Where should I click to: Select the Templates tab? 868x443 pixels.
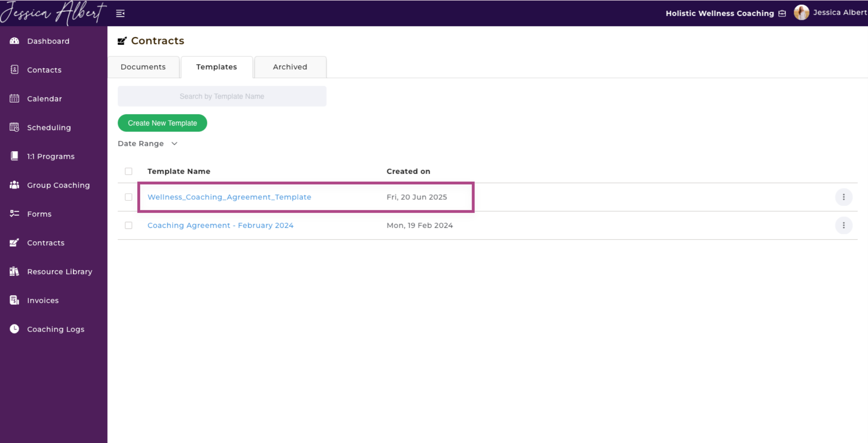point(217,67)
